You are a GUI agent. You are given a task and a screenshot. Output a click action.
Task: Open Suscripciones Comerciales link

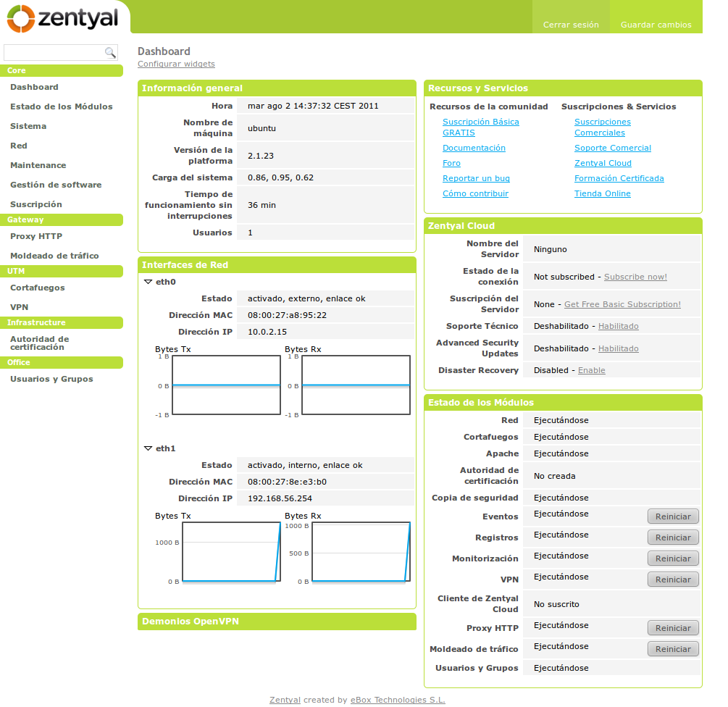point(603,127)
